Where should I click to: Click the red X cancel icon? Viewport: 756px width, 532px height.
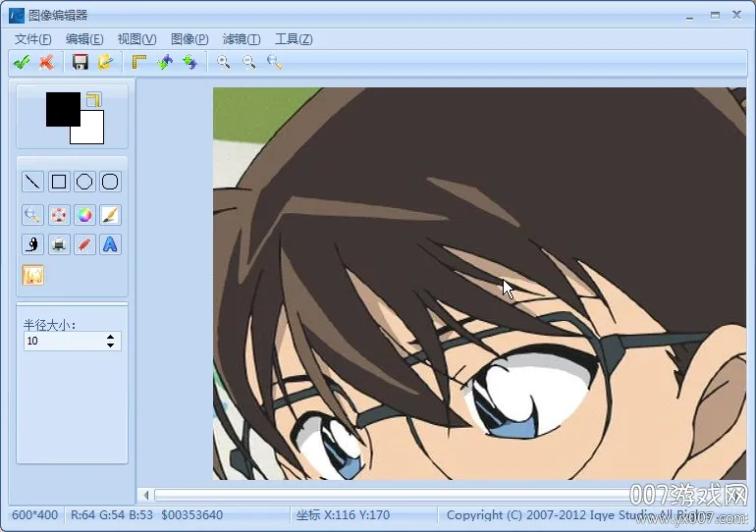[46, 62]
